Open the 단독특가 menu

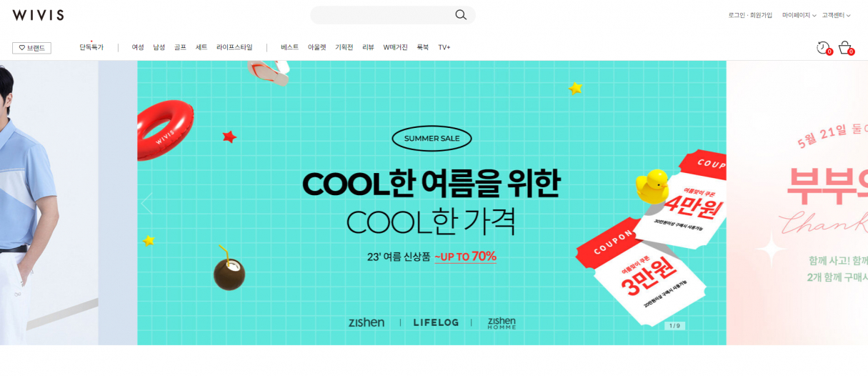click(91, 47)
